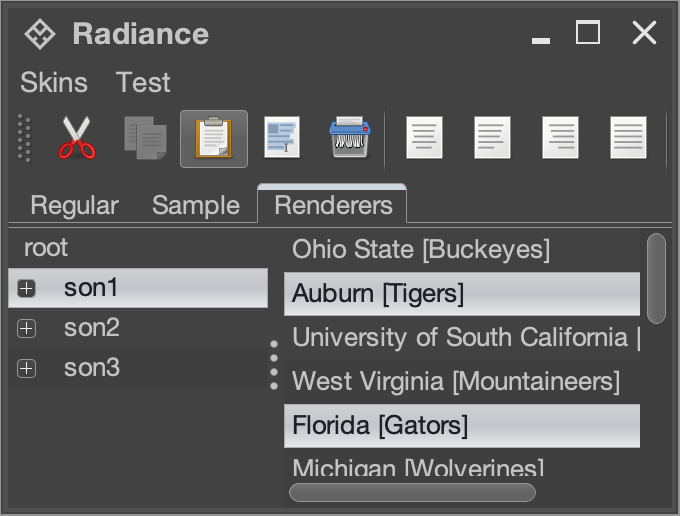Open the Test menu

pyautogui.click(x=143, y=82)
